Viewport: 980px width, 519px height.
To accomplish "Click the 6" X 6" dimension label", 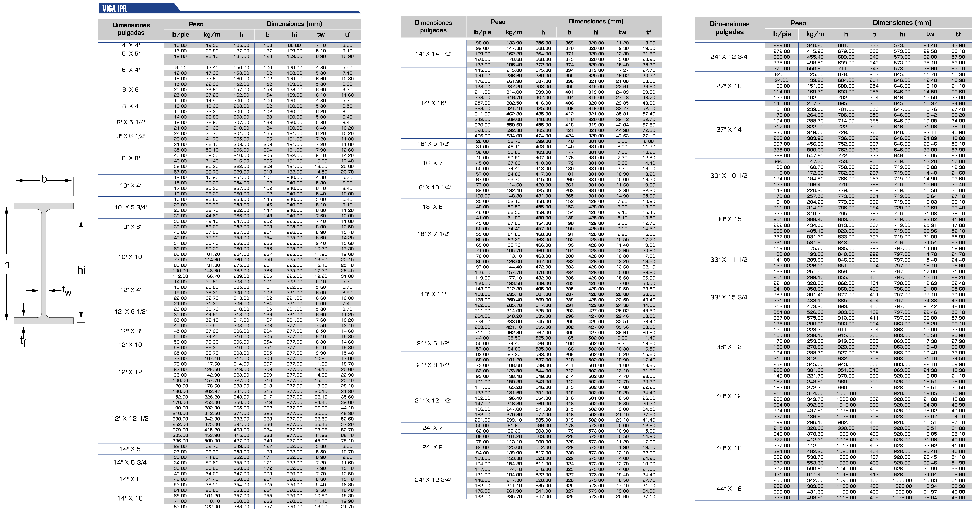I will [131, 90].
